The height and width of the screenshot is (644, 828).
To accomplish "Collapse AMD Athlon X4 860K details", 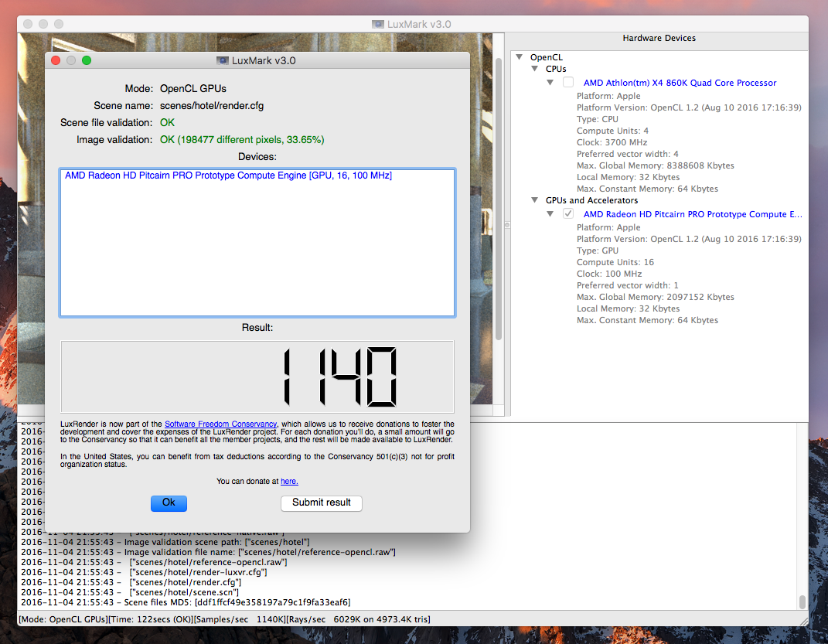I will pos(550,83).
